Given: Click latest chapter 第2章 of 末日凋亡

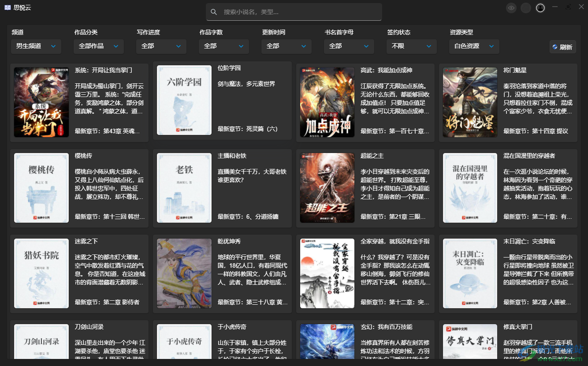Looking at the screenshot, I should pos(538,302).
